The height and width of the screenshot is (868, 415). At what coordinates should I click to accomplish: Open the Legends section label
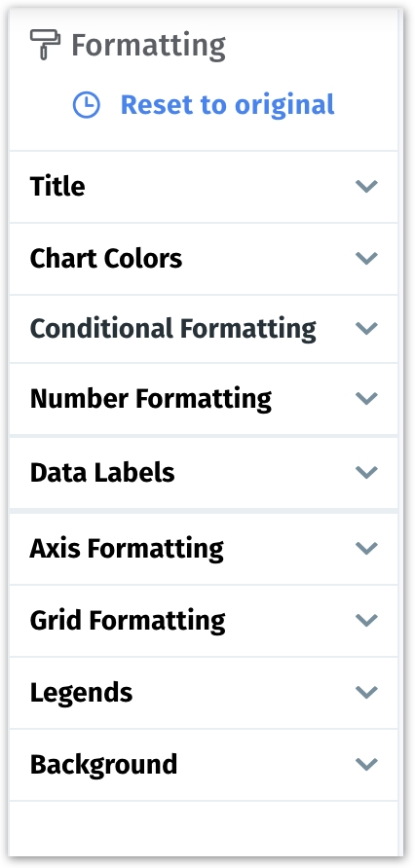pyautogui.click(x=82, y=693)
